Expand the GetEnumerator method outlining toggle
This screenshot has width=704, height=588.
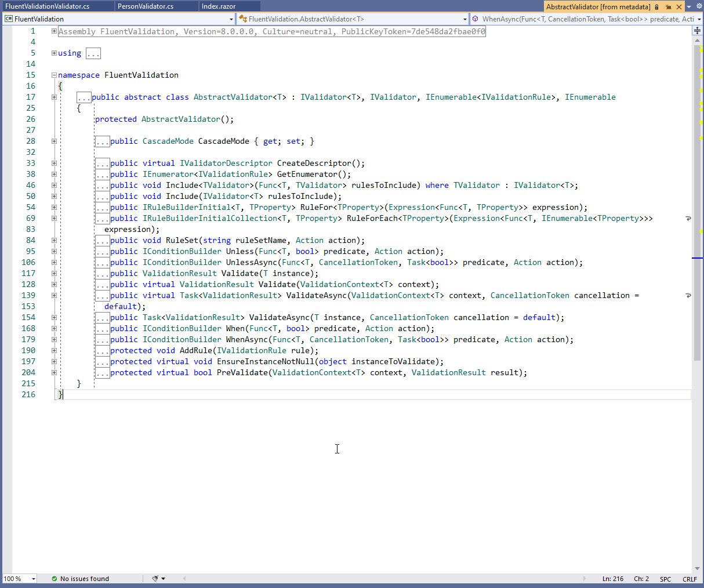(x=54, y=175)
